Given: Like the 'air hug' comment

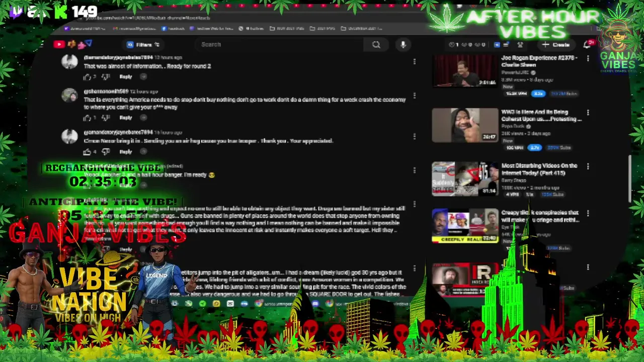Looking at the screenshot, I should point(87,151).
